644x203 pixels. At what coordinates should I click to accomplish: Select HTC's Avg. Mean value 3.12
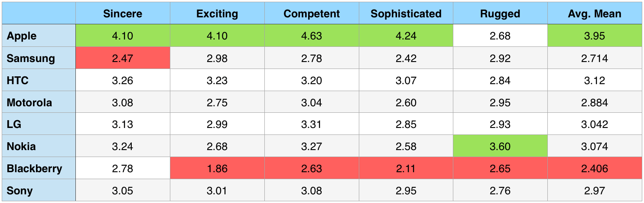[595, 80]
